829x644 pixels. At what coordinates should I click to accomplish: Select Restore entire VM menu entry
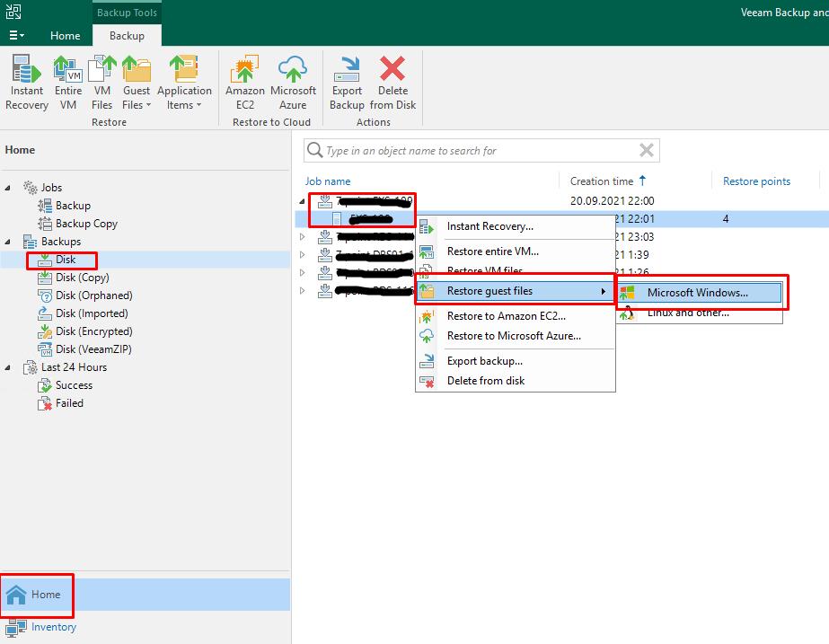[492, 251]
